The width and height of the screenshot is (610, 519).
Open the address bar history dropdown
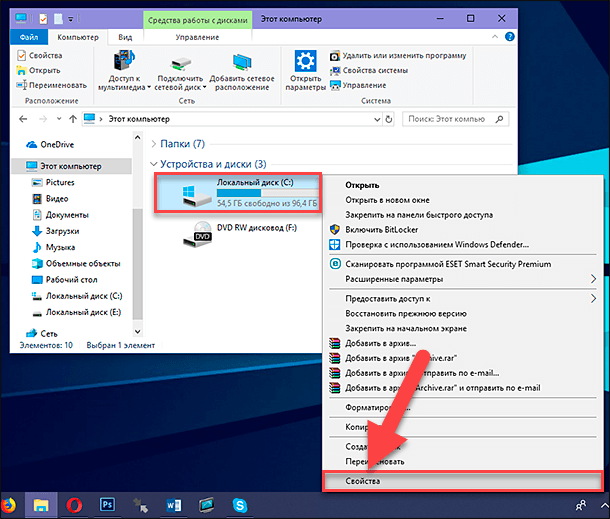[x=377, y=119]
